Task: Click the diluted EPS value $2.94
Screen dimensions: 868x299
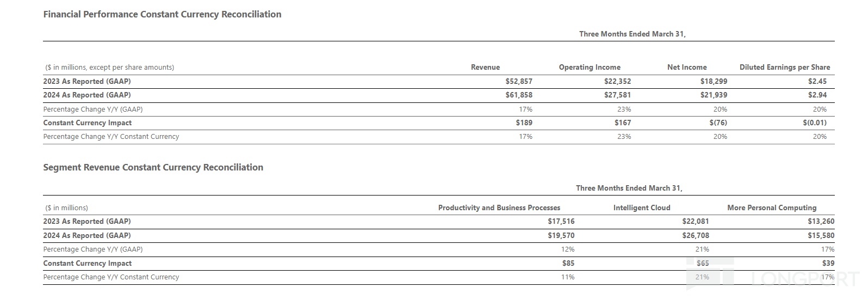Action: click(817, 95)
